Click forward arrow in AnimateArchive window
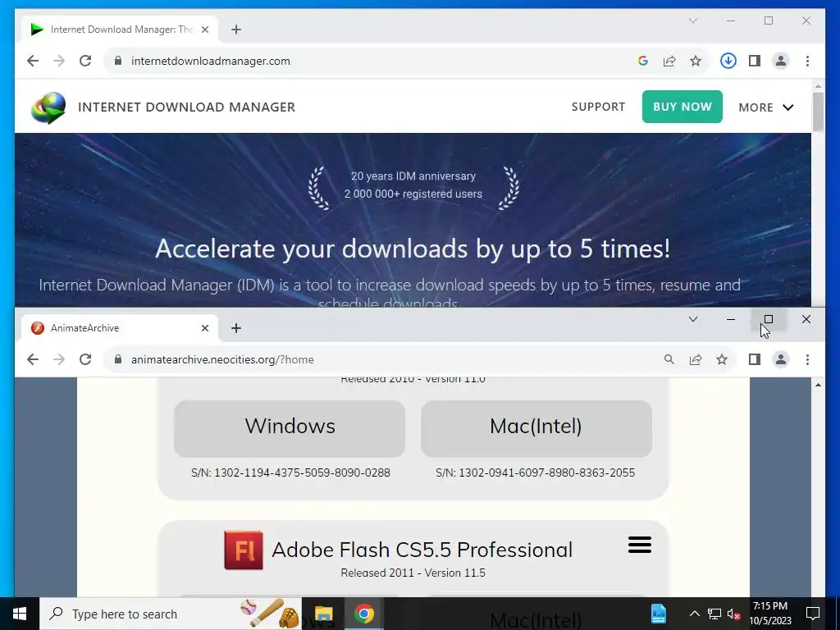 [x=59, y=359]
